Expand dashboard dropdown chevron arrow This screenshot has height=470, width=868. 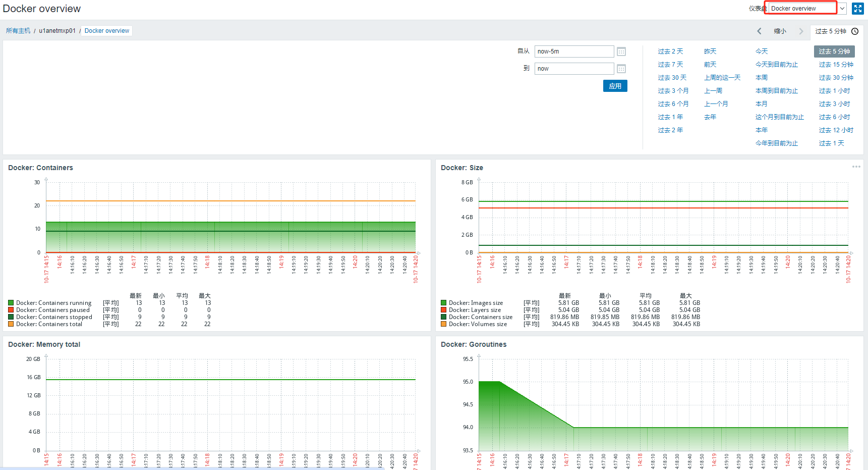point(842,8)
